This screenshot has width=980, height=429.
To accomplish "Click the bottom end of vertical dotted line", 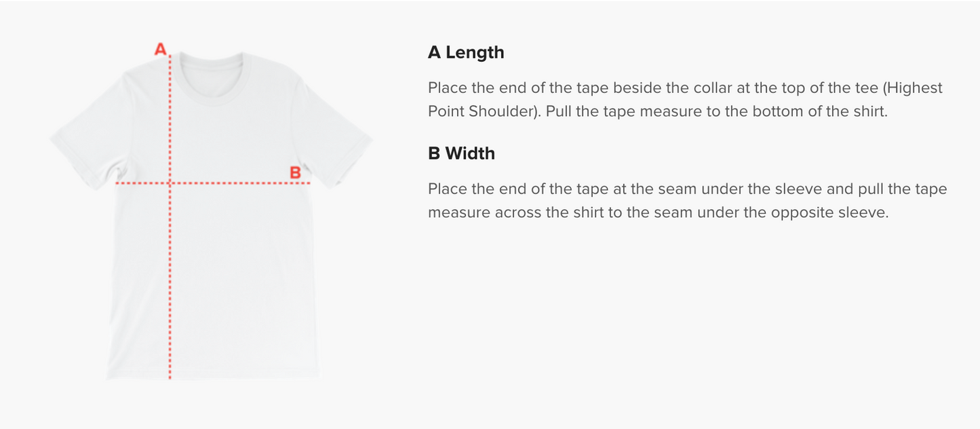I will (170, 375).
